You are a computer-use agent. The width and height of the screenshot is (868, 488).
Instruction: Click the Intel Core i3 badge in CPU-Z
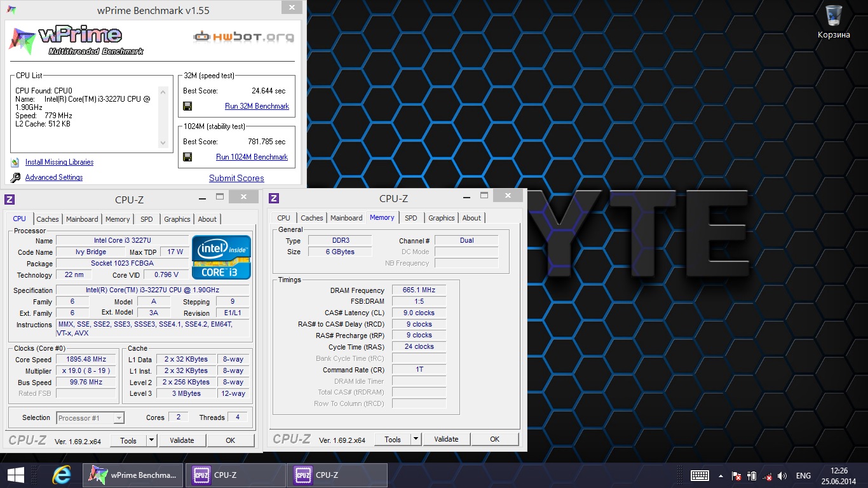pyautogui.click(x=222, y=257)
